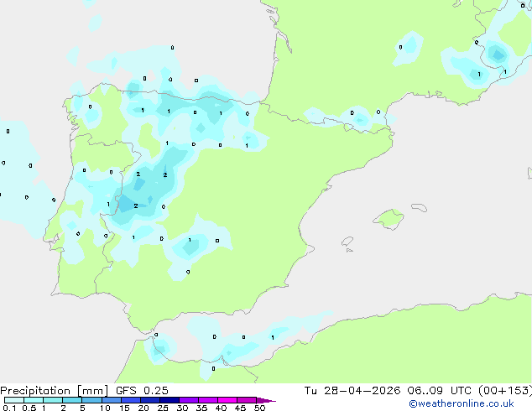The width and height of the screenshot is (532, 411).
Task: Select the 15–20 mm legend swatch
Action: click(131, 400)
